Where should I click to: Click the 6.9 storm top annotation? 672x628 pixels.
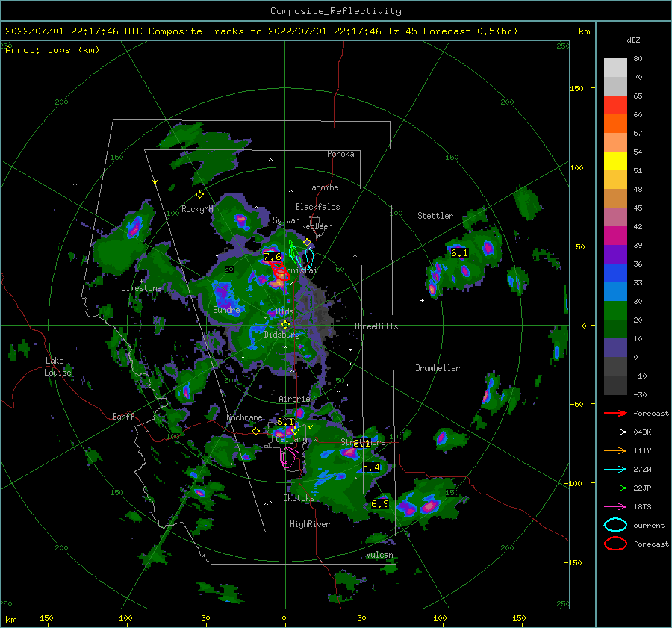[380, 504]
